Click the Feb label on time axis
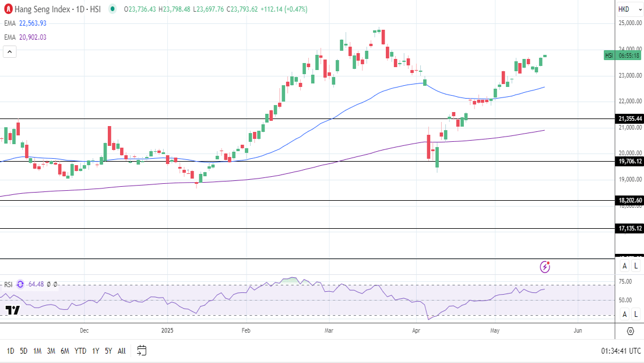 point(246,330)
